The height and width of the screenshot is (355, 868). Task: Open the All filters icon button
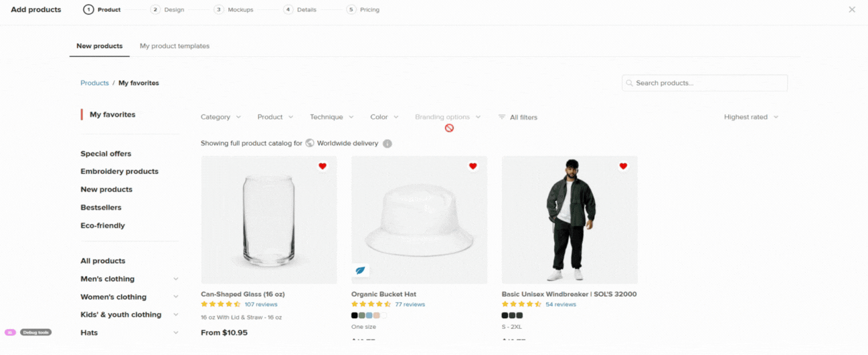click(502, 117)
